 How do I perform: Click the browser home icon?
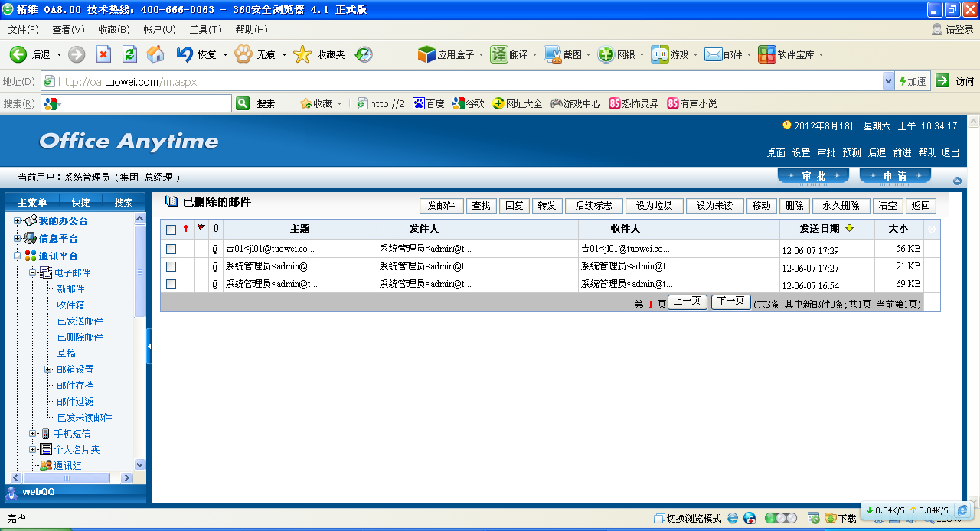(155, 54)
